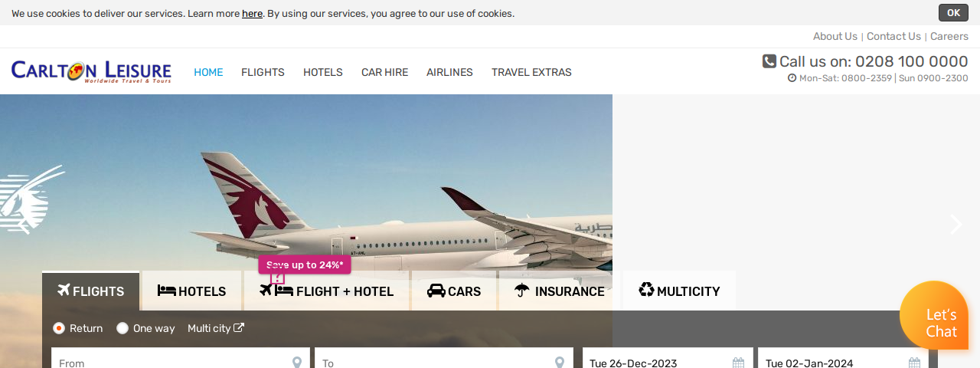This screenshot has height=368, width=980.
Task: Switch to Flight + Hotel tab
Action: click(326, 291)
